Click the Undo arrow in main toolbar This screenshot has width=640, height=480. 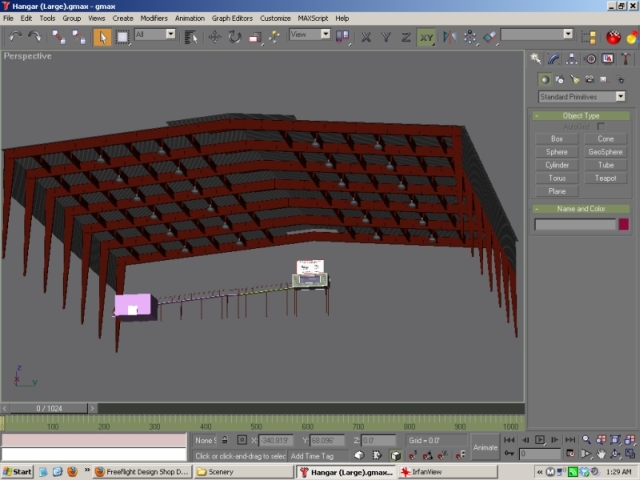[15, 37]
